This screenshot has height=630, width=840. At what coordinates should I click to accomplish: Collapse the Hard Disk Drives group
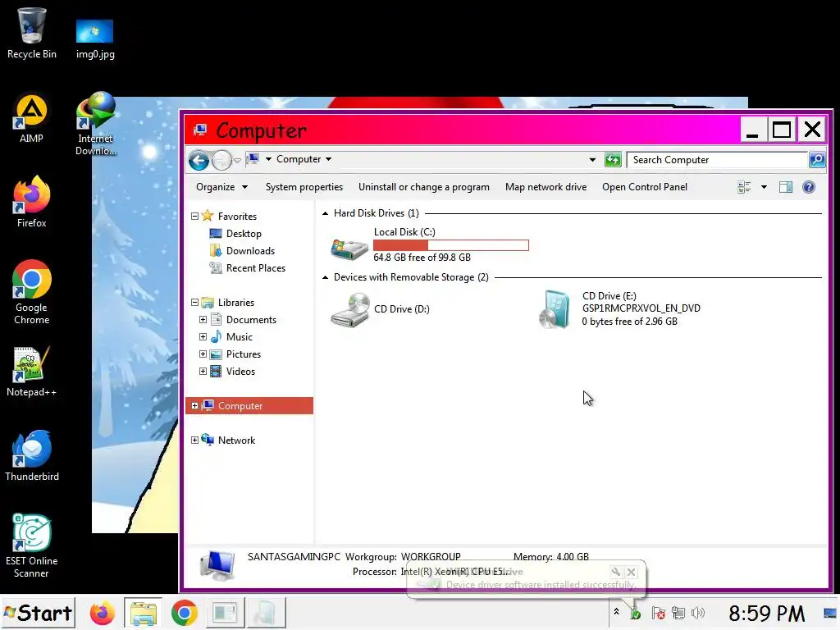coord(325,213)
